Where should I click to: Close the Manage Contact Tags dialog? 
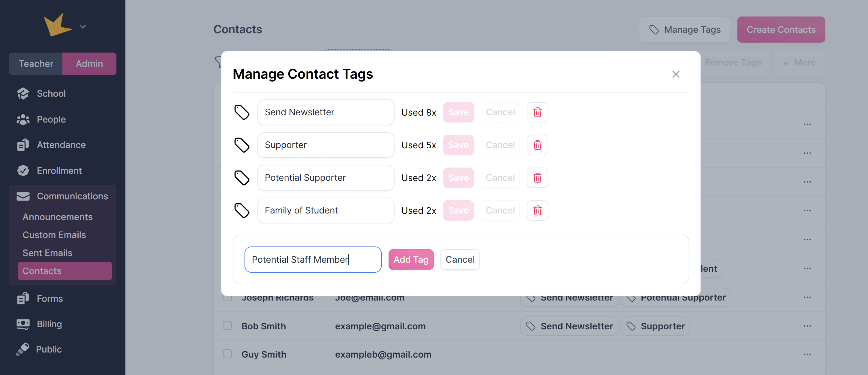click(676, 74)
